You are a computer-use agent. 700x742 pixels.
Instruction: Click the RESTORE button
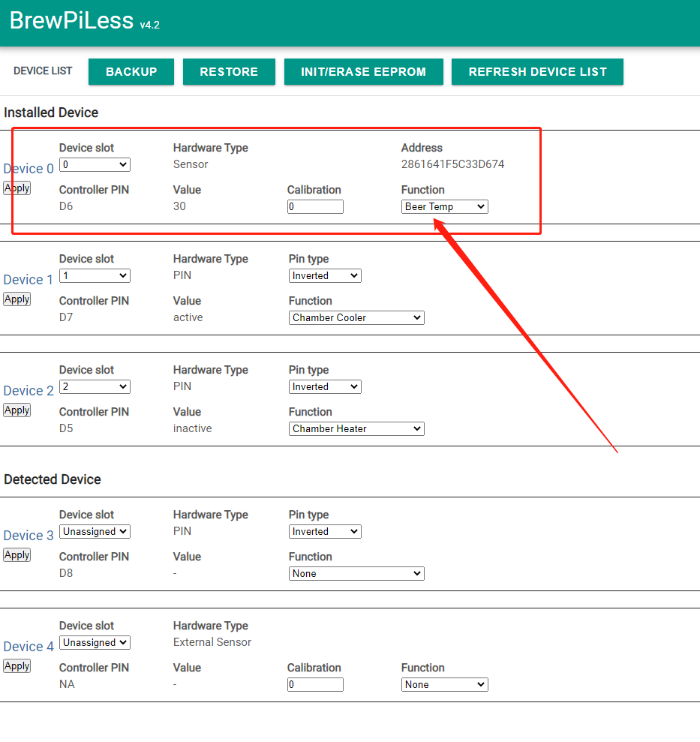point(229,72)
